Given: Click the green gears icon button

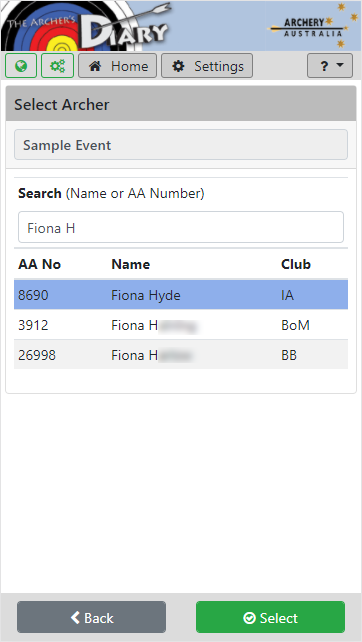Looking at the screenshot, I should point(57,66).
